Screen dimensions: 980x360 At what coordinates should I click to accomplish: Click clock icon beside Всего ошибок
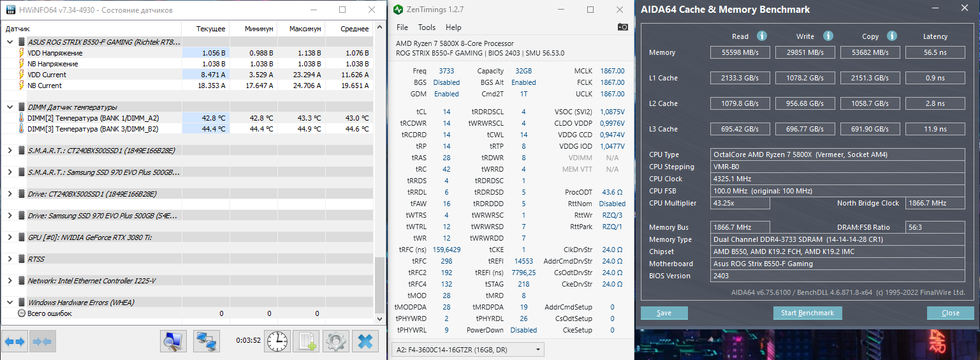pyautogui.click(x=22, y=313)
